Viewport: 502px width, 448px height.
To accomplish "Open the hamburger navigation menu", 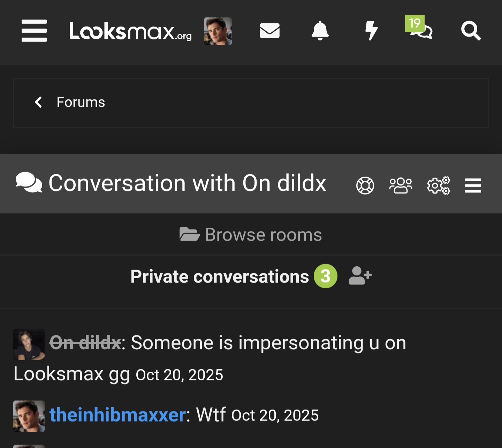I will [34, 31].
